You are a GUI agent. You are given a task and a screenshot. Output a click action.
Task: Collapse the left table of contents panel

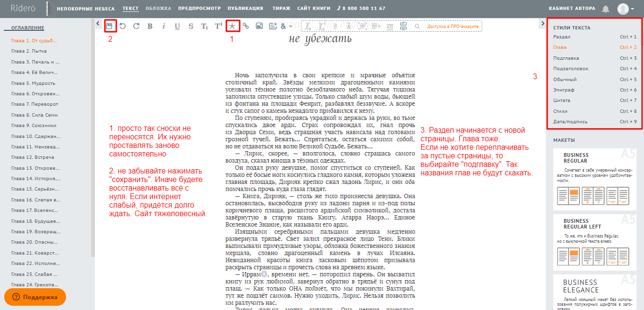click(97, 23)
